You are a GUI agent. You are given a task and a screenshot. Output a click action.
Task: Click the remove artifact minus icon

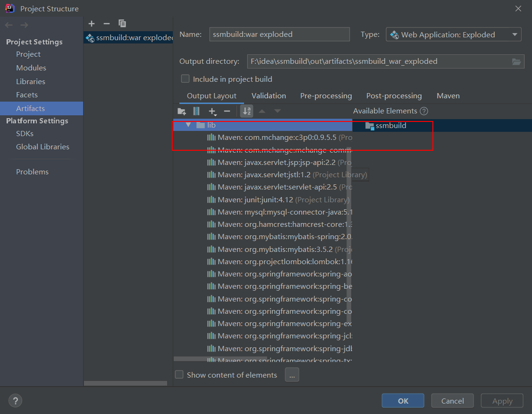pyautogui.click(x=107, y=24)
